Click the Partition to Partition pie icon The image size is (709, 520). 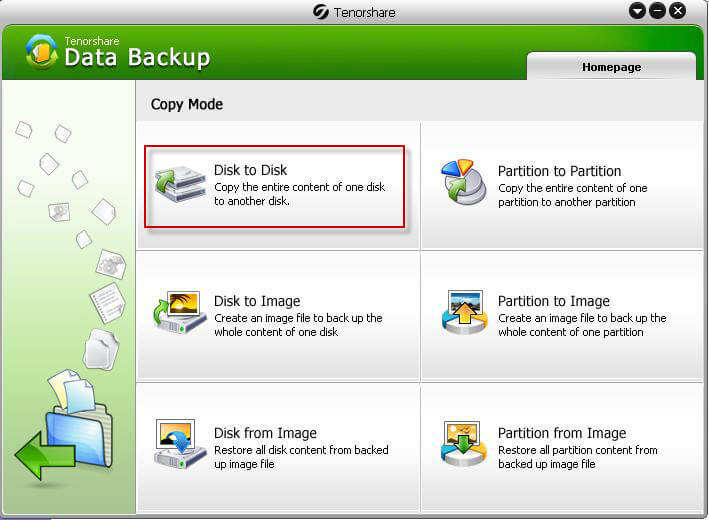[464, 183]
